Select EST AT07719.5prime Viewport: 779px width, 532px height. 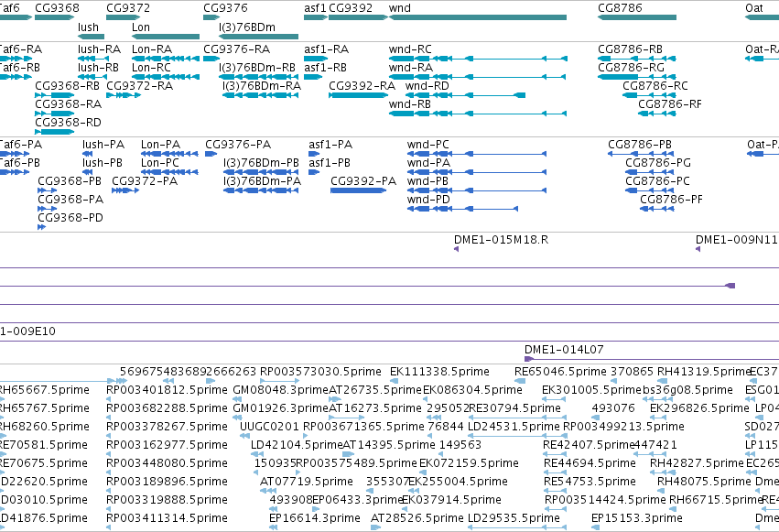pyautogui.click(x=268, y=491)
